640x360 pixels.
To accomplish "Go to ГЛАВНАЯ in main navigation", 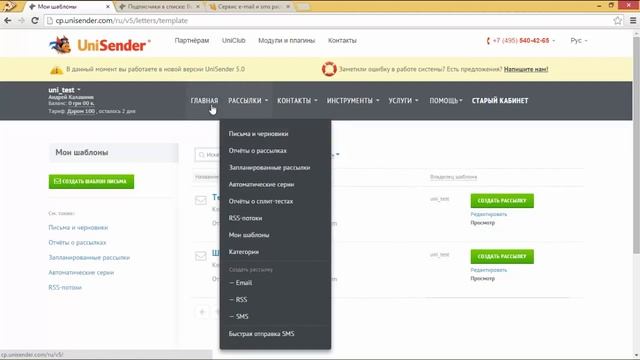I will (204, 100).
